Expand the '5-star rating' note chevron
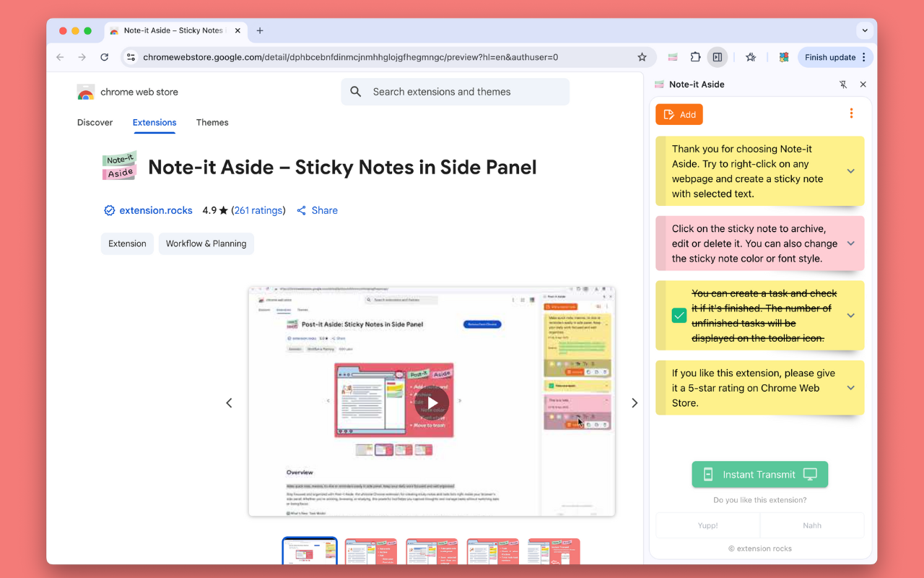 coord(850,388)
